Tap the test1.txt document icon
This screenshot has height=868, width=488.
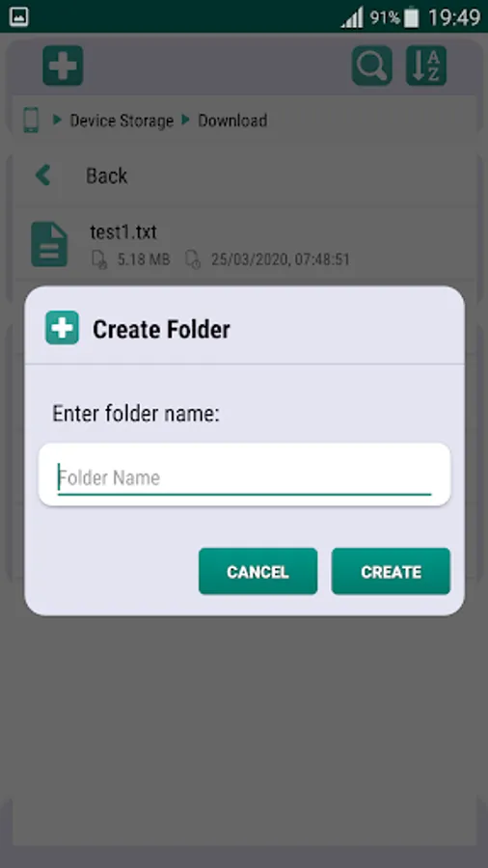[x=49, y=244]
